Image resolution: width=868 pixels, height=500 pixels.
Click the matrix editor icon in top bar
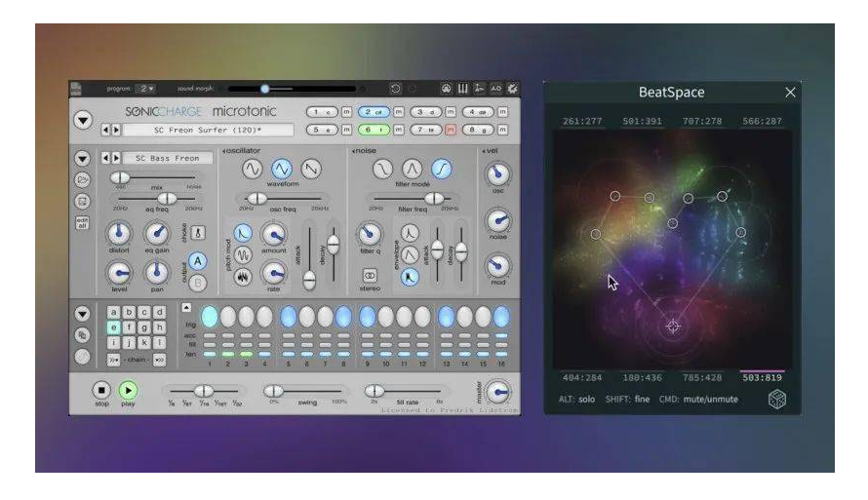[x=480, y=89]
